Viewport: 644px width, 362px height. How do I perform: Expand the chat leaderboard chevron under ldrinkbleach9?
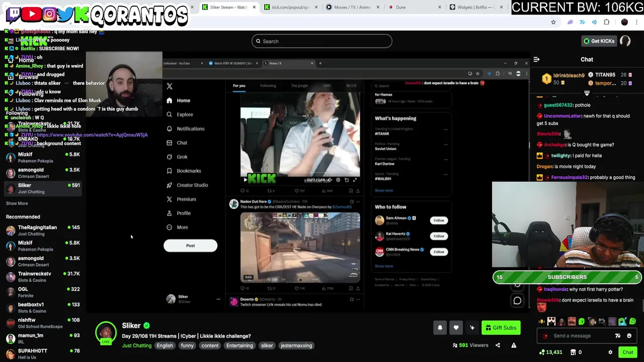pyautogui.click(x=587, y=94)
